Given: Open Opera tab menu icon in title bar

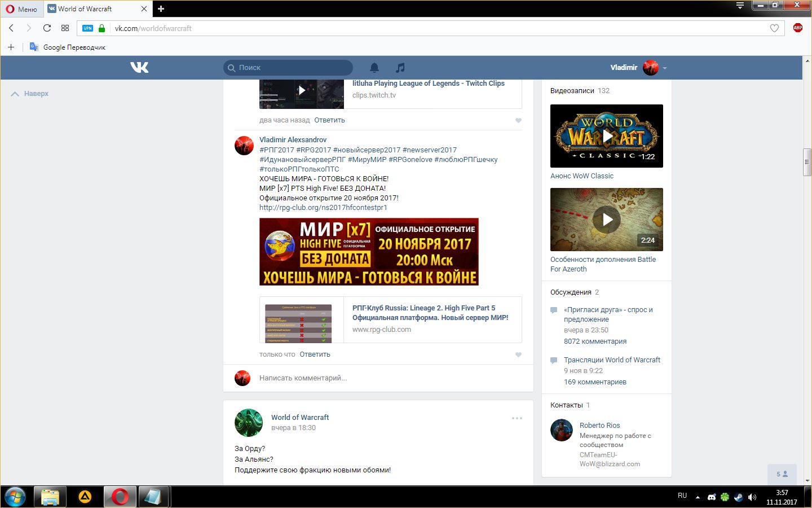Looking at the screenshot, I should tap(740, 6).
